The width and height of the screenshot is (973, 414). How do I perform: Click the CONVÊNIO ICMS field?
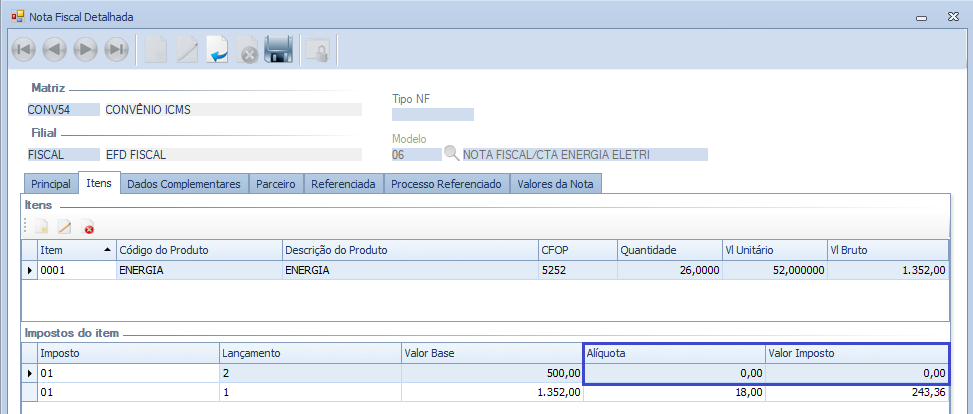click(233, 110)
